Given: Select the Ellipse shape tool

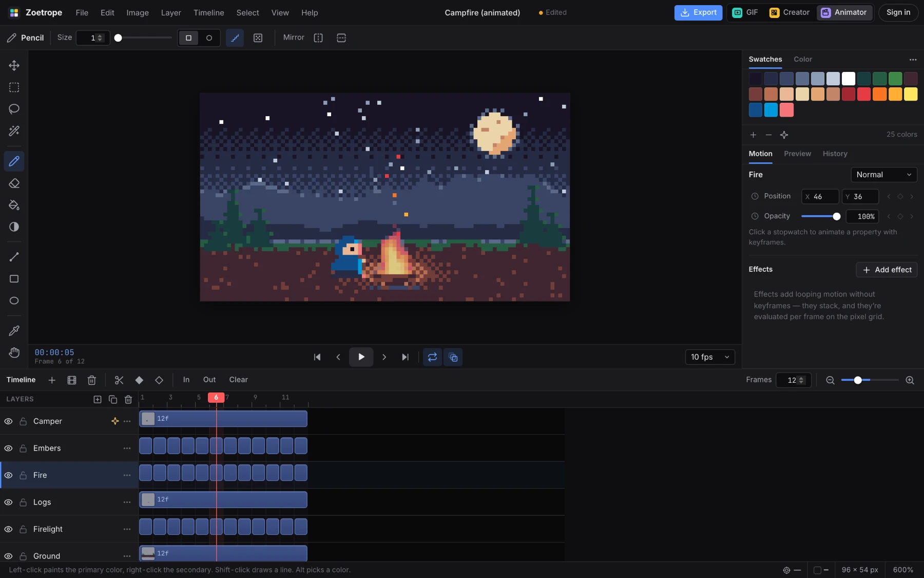Looking at the screenshot, I should 14,301.
